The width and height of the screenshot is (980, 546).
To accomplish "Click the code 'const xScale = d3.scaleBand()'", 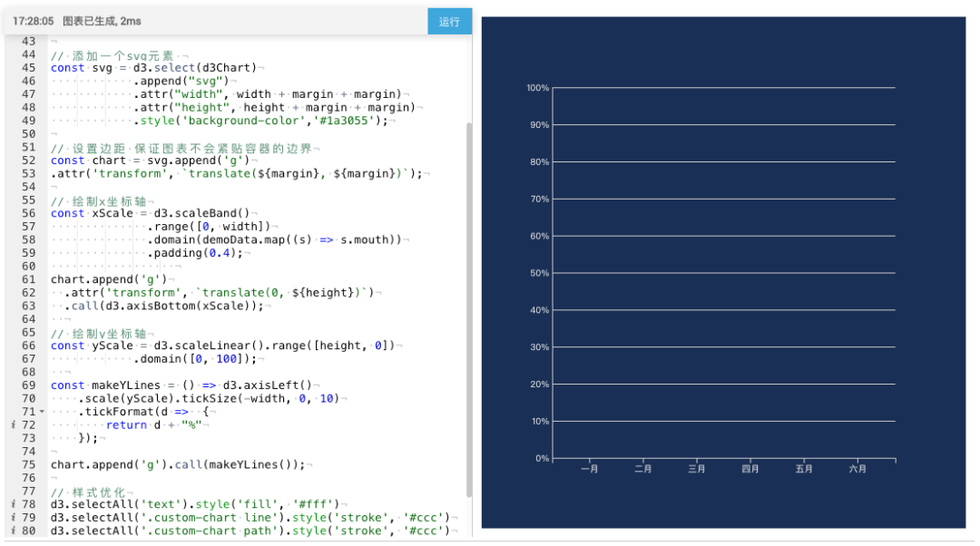I will (150, 213).
